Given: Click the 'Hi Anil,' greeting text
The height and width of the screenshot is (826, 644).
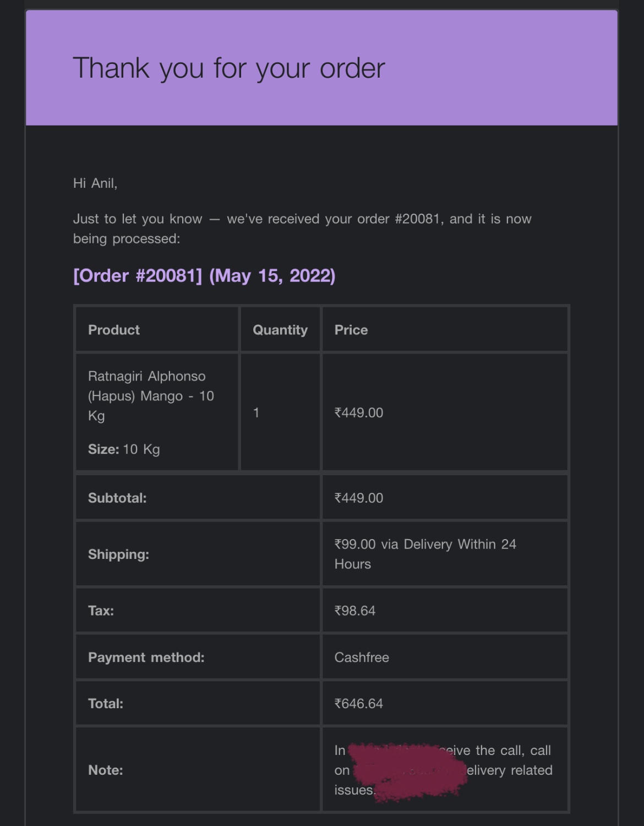Looking at the screenshot, I should tap(95, 183).
